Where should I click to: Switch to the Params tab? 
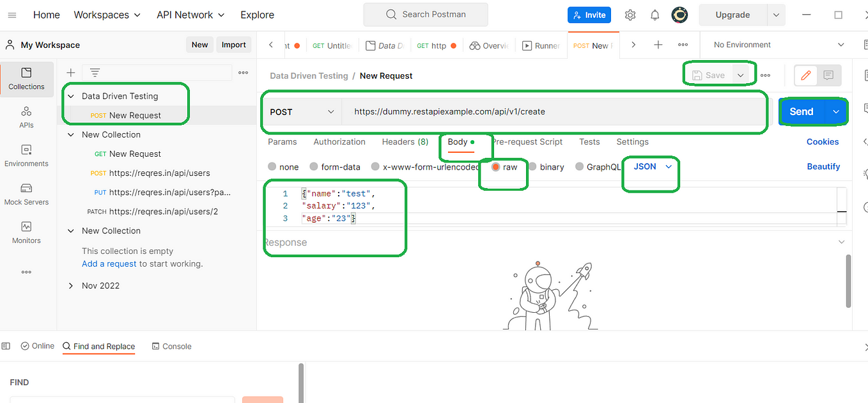(x=283, y=142)
